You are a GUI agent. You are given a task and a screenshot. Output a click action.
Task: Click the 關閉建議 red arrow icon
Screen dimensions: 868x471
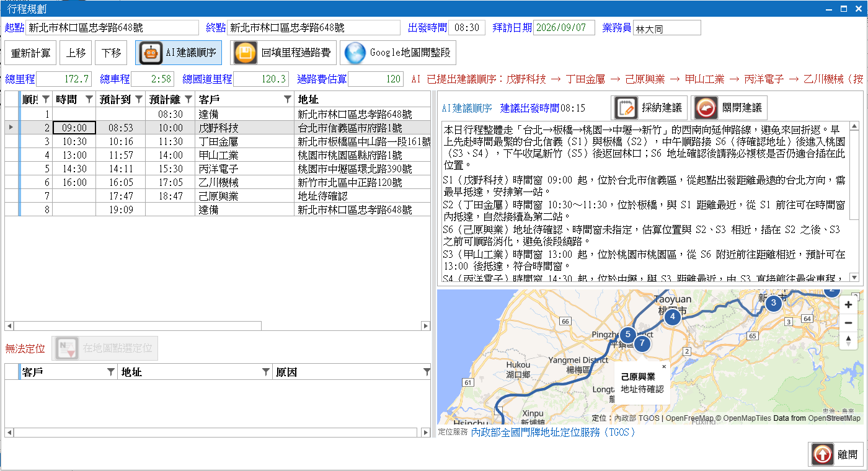coord(707,108)
